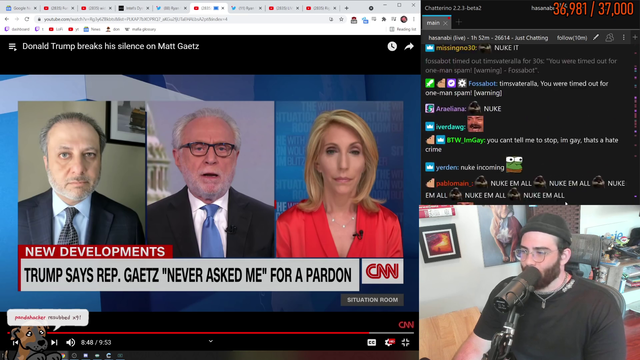Screen dimensions: 640x360
Task: Add a new Chatterino tab
Action: coord(458,22)
